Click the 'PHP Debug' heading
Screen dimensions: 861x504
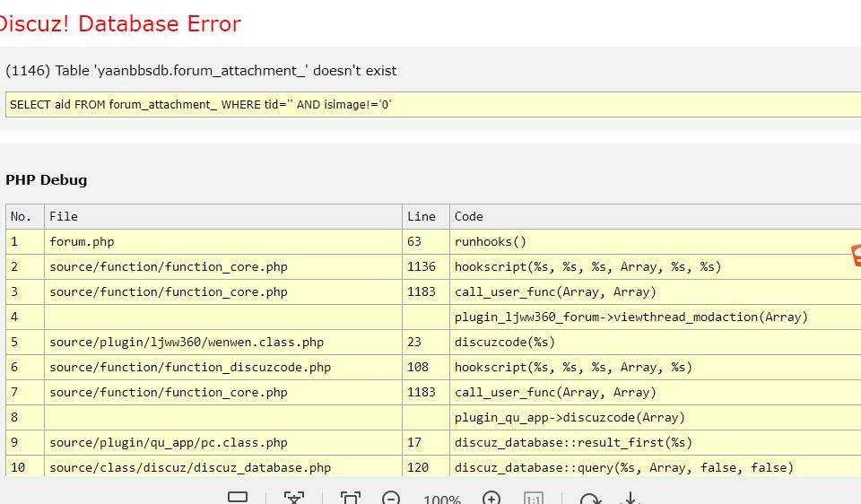point(46,180)
